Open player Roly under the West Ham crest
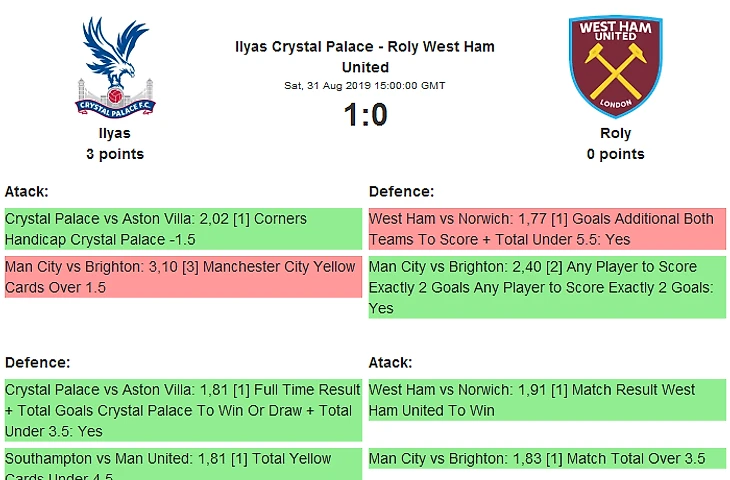This screenshot has height=480, width=730. (x=615, y=133)
